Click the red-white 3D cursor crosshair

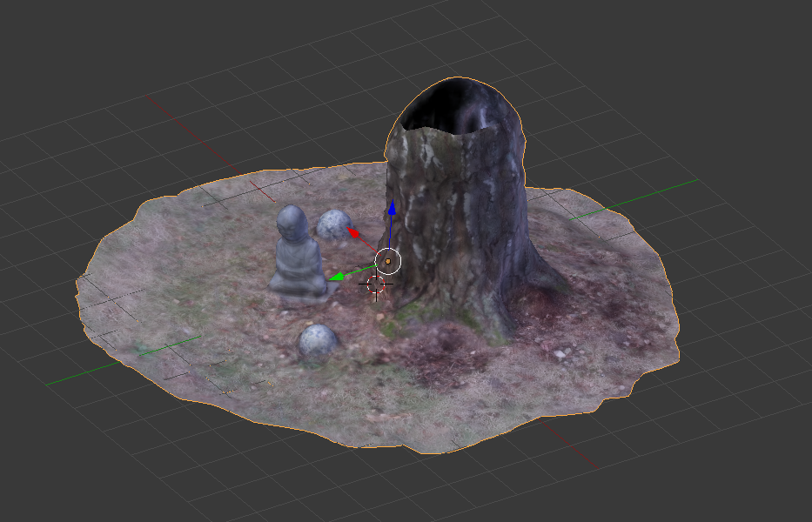point(377,284)
